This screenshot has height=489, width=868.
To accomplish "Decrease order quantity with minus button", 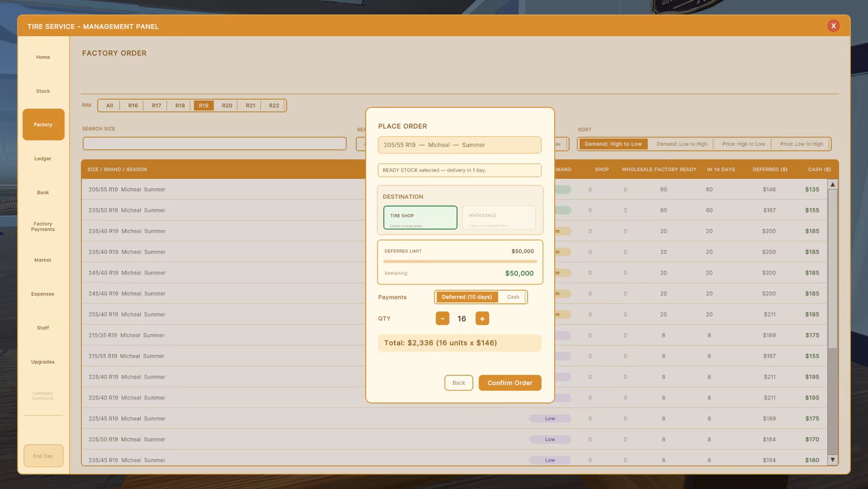I will [x=442, y=319].
